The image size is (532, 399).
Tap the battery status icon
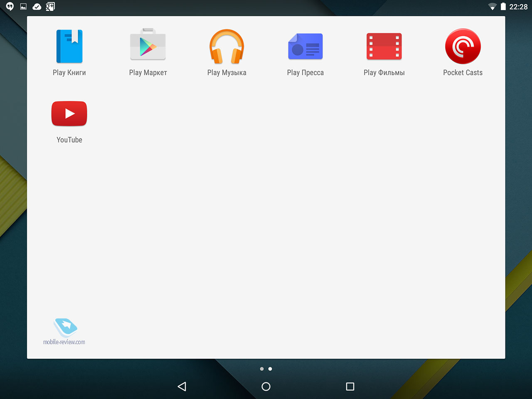[x=503, y=6]
